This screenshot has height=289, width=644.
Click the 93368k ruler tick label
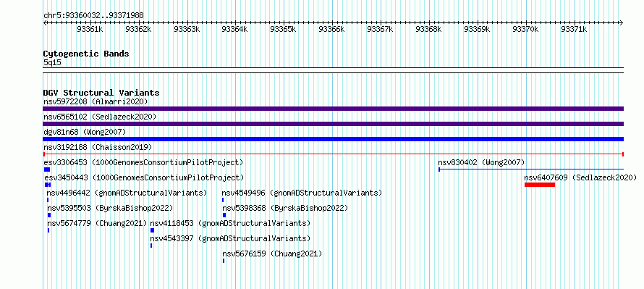[428, 29]
